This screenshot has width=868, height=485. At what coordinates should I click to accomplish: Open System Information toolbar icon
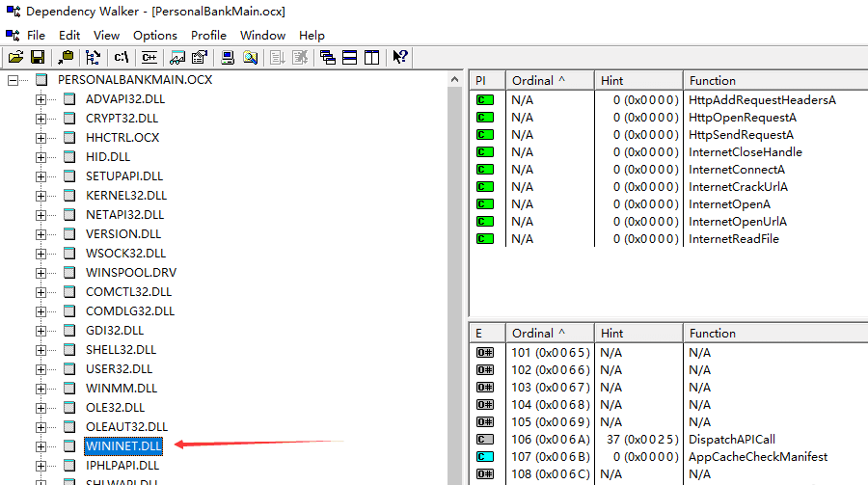point(228,57)
